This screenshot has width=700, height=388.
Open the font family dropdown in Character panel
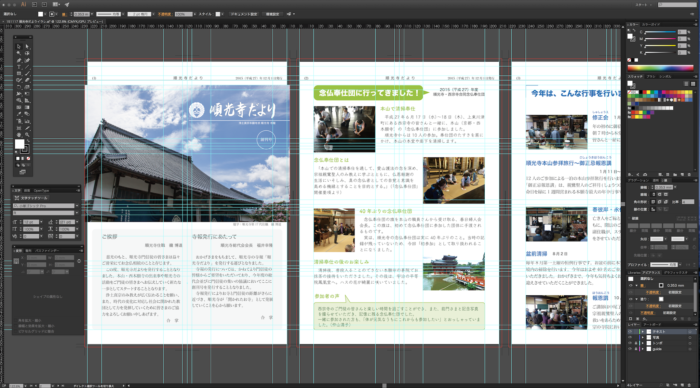click(x=77, y=206)
